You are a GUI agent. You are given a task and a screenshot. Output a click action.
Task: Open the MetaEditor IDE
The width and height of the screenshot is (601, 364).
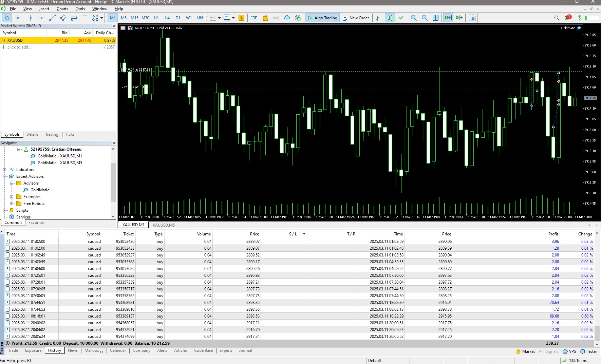coord(254,18)
